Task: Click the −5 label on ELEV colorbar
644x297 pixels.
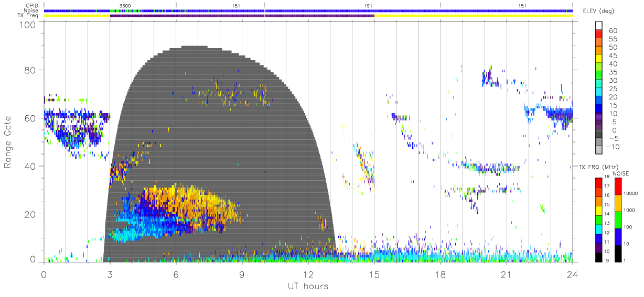Action: coord(615,138)
